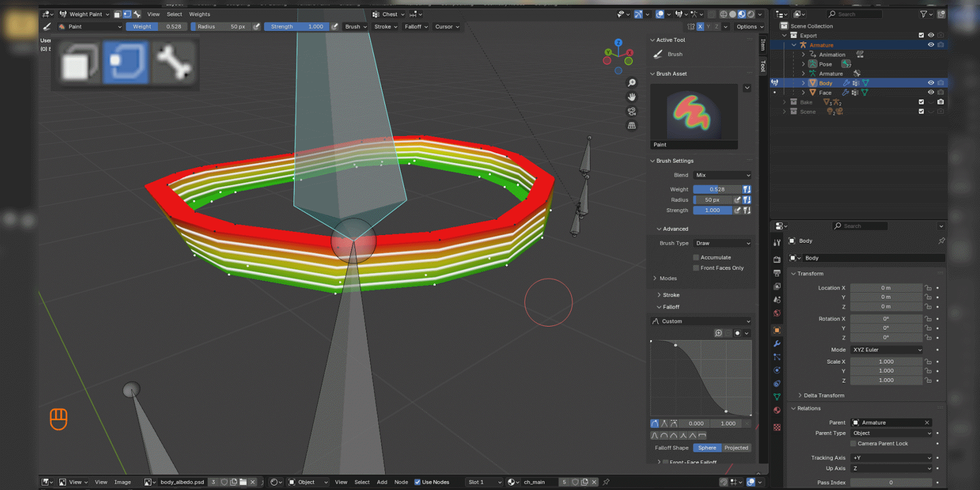
Task: Select the pan hand icon near the navigation gizmo
Action: pyautogui.click(x=632, y=97)
